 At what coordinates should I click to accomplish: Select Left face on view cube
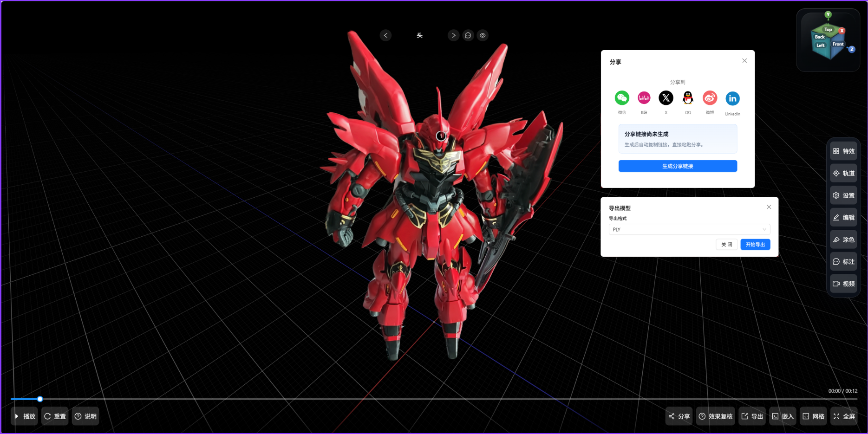click(821, 45)
